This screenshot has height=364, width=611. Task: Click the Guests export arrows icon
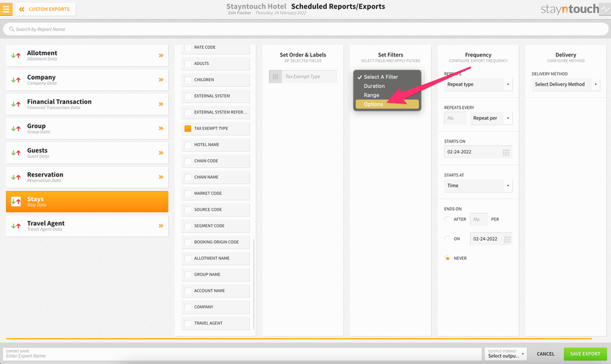click(x=16, y=153)
